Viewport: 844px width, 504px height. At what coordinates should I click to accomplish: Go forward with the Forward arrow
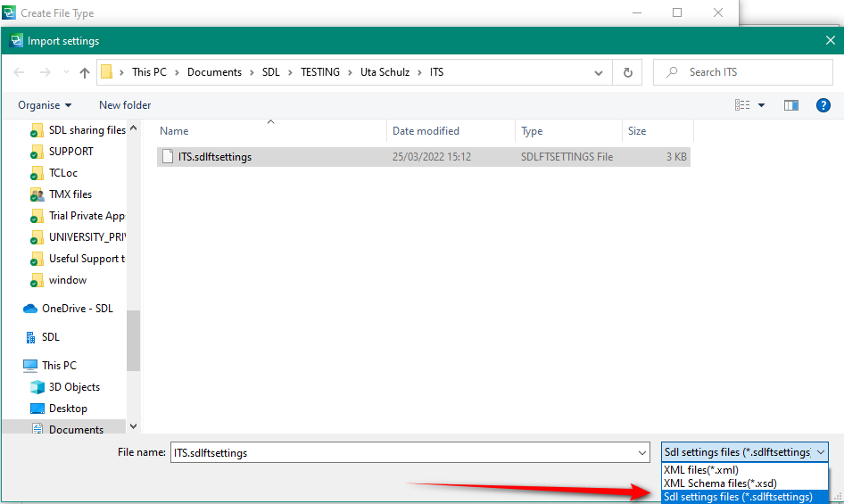[46, 72]
